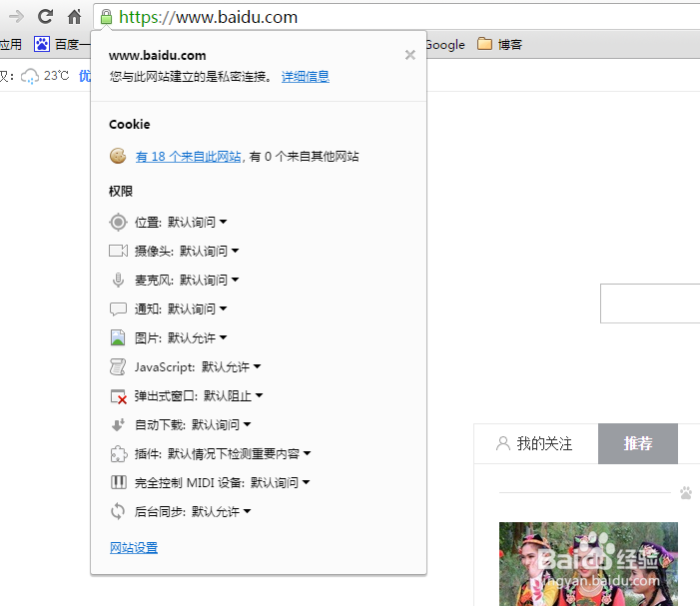
Task: Click the notification bubble icon
Action: point(118,308)
